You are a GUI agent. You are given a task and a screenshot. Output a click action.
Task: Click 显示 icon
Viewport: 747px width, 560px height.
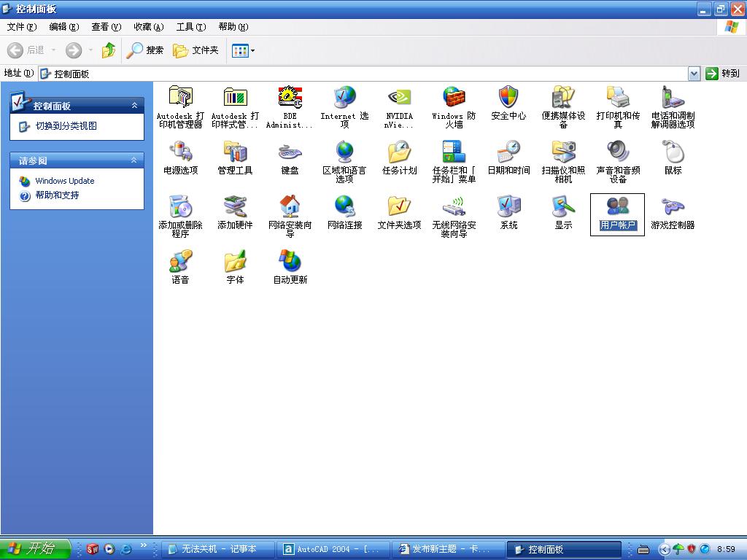(x=564, y=206)
